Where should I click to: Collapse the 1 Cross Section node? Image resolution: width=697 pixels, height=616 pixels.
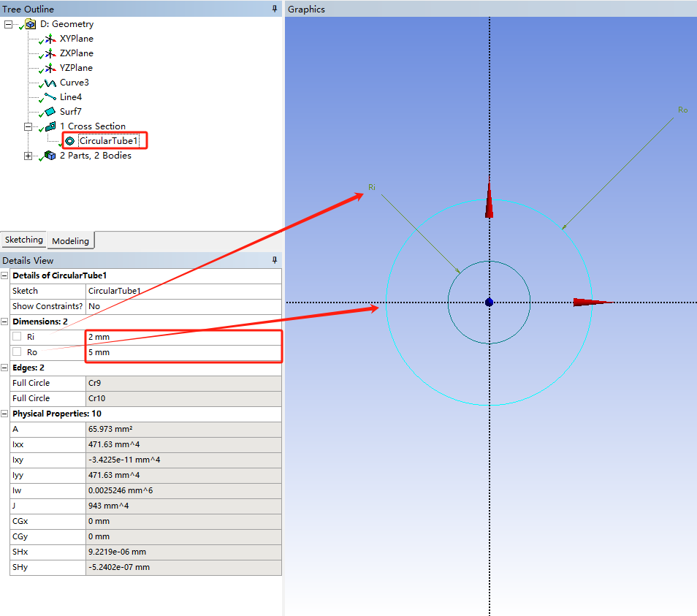(28, 126)
